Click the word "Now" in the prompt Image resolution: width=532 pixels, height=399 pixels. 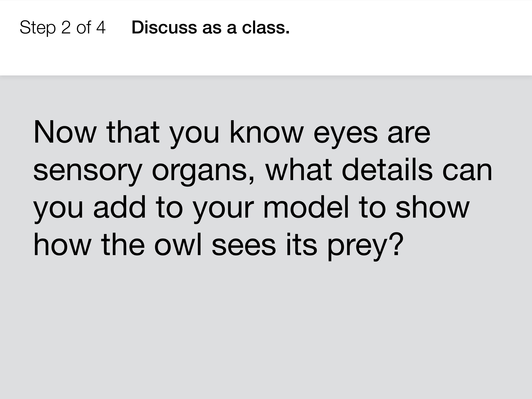(65, 132)
